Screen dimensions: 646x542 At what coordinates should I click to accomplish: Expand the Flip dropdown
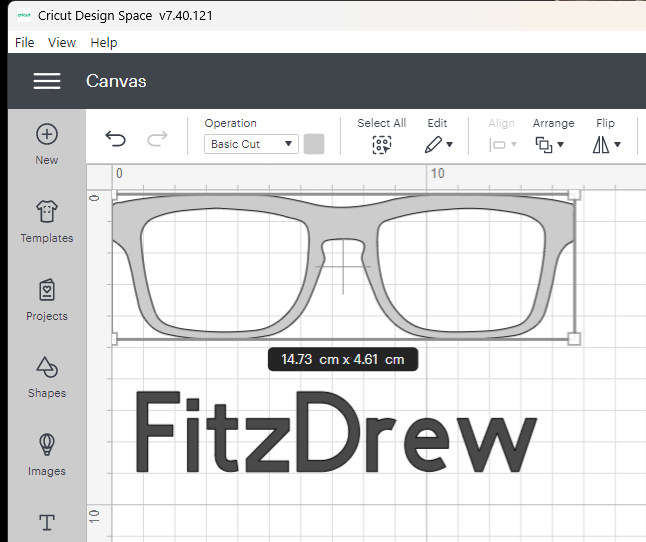(606, 144)
